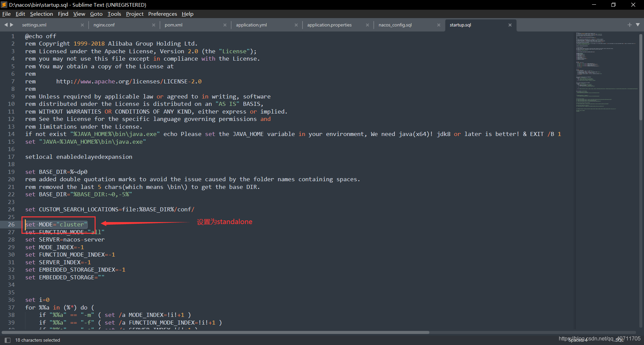Click the Sublime Text icon in the title bar
The image size is (644, 345).
click(x=4, y=5)
